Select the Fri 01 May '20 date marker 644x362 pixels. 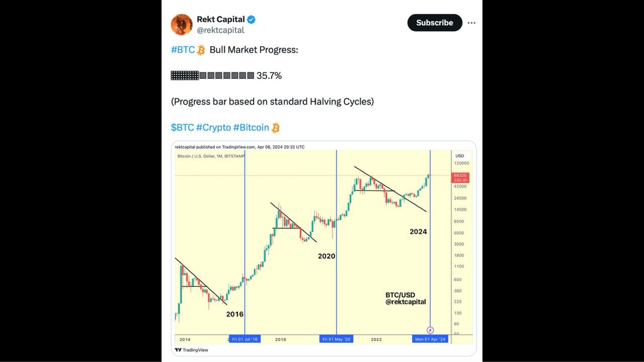point(336,339)
